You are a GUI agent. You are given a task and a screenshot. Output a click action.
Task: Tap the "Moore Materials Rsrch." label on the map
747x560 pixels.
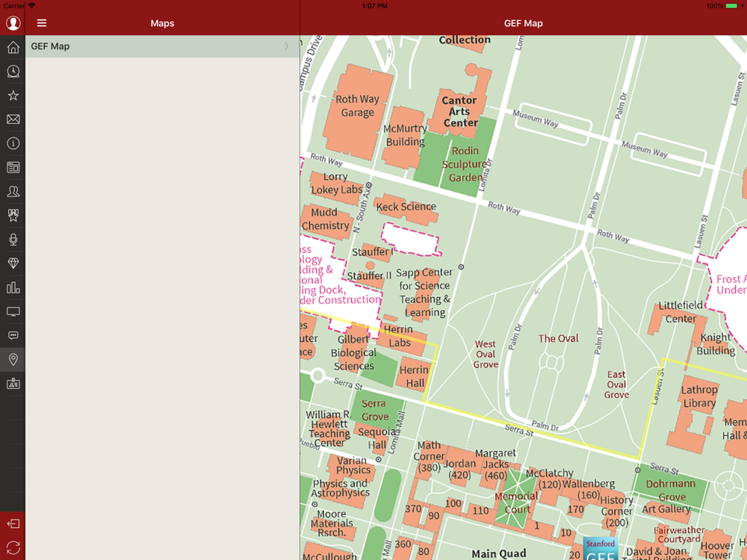(x=332, y=523)
